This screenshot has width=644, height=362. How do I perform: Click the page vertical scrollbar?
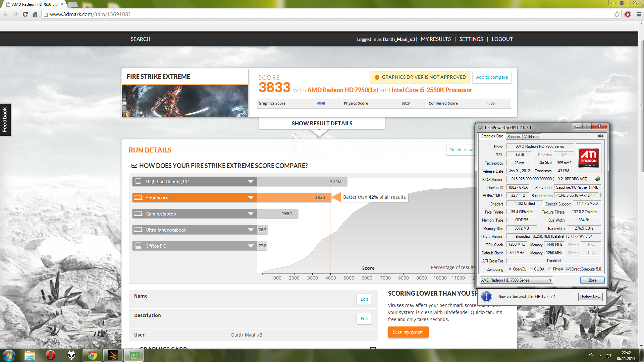click(641, 184)
